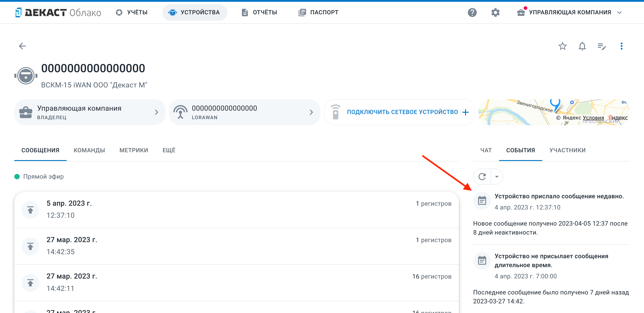644x313 pixels.
Task: Click the remote device icon beside ПОДКЛЮЧИТЬ
Action: pos(335,112)
